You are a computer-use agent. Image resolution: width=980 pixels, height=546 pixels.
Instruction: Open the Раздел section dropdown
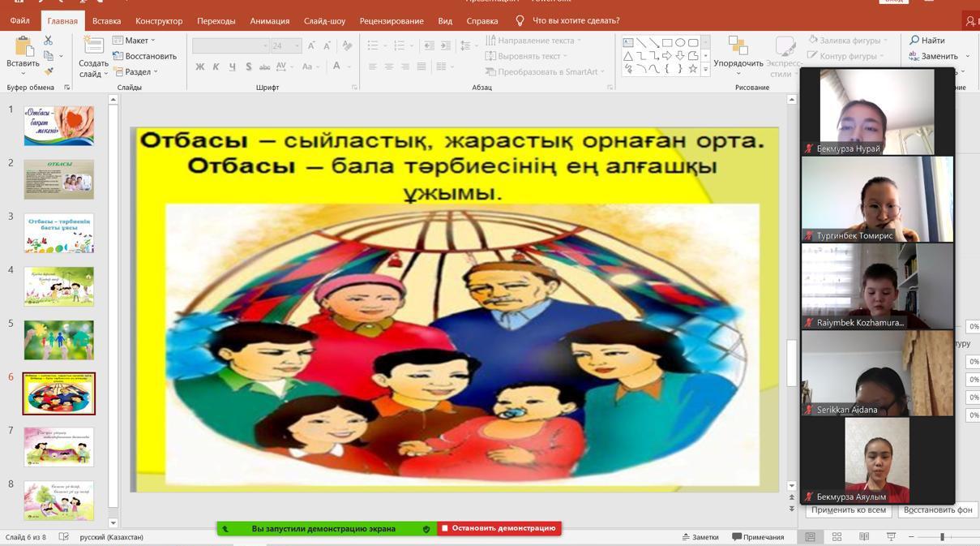[x=136, y=71]
